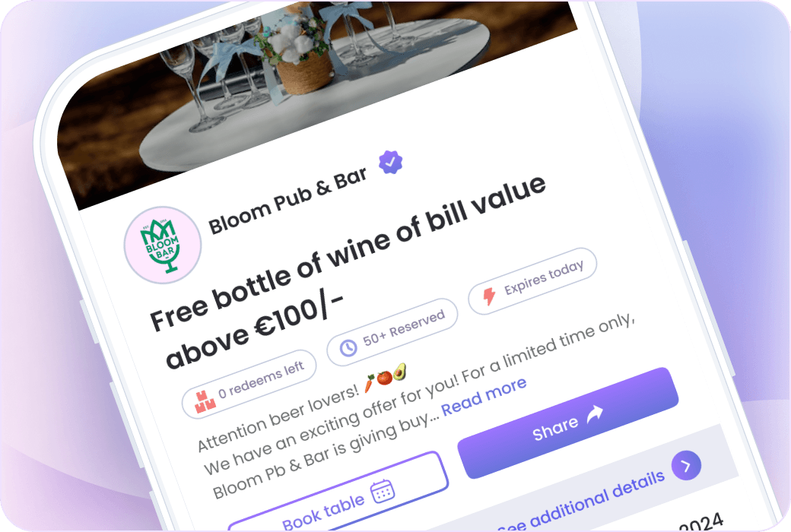The height and width of the screenshot is (532, 791).
Task: Click the 2024 date text
Action: 702,522
